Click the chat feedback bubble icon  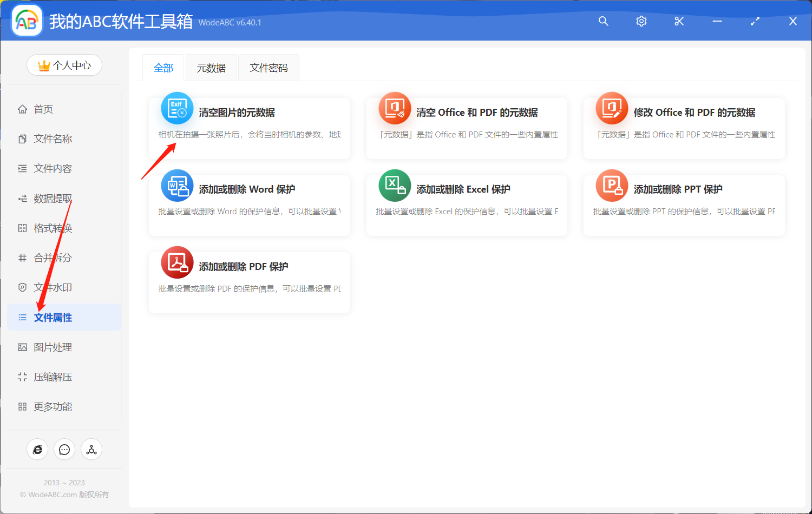64,449
